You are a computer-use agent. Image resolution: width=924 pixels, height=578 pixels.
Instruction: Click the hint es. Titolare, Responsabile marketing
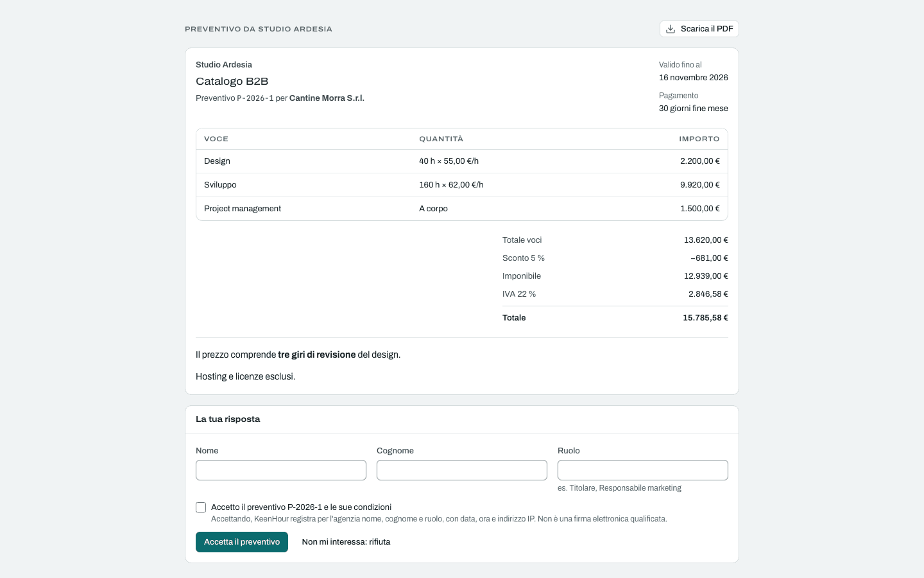pyautogui.click(x=619, y=488)
